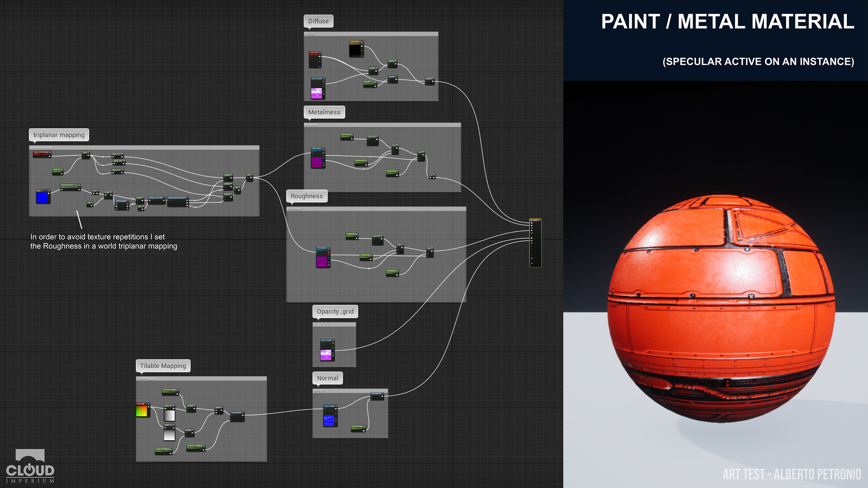Click the Tilable Mapping comment bubble
868x488 pixels.
163,366
